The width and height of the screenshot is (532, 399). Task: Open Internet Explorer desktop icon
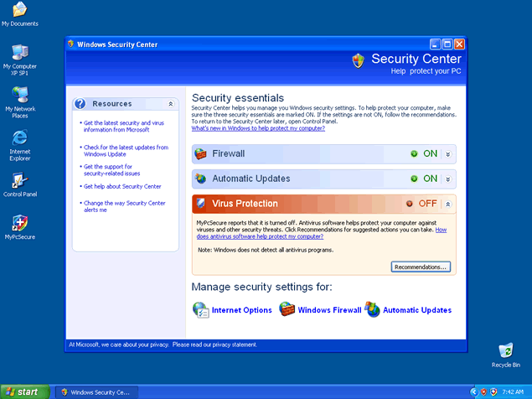[x=19, y=137]
